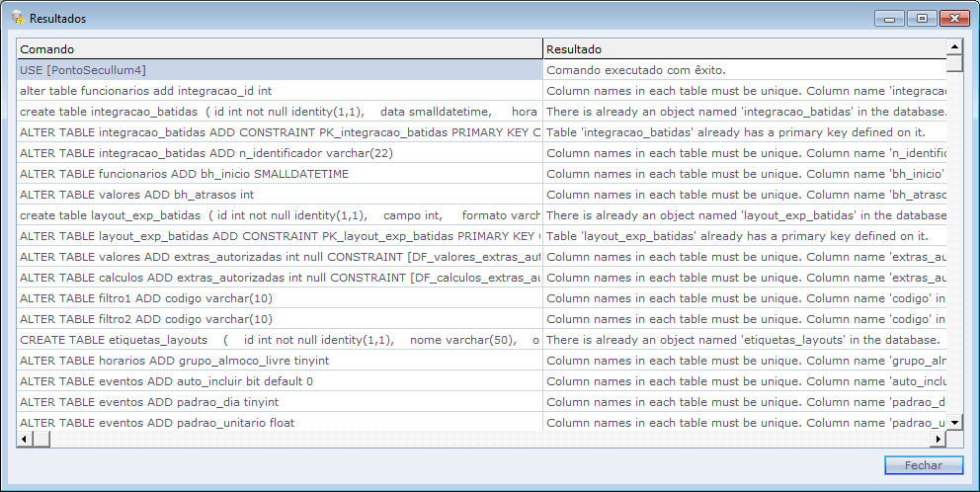This screenshot has width=980, height=492.
Task: Click the Resultado column header
Action: 743,48
